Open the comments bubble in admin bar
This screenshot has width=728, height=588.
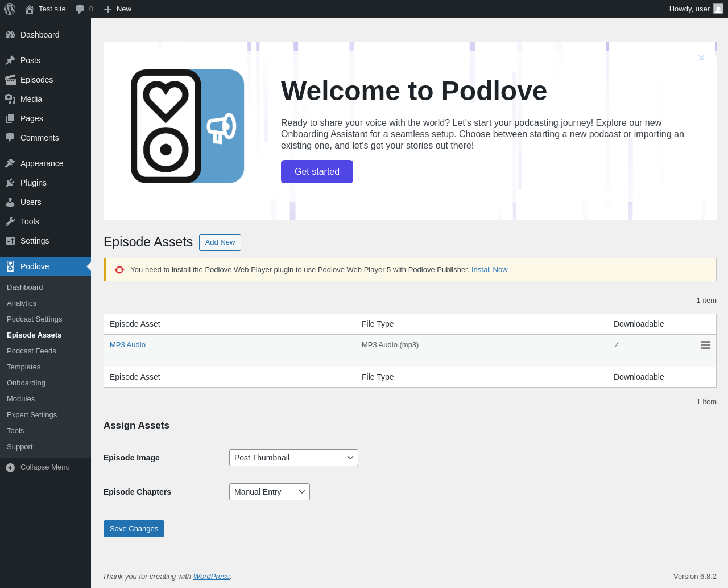point(80,9)
